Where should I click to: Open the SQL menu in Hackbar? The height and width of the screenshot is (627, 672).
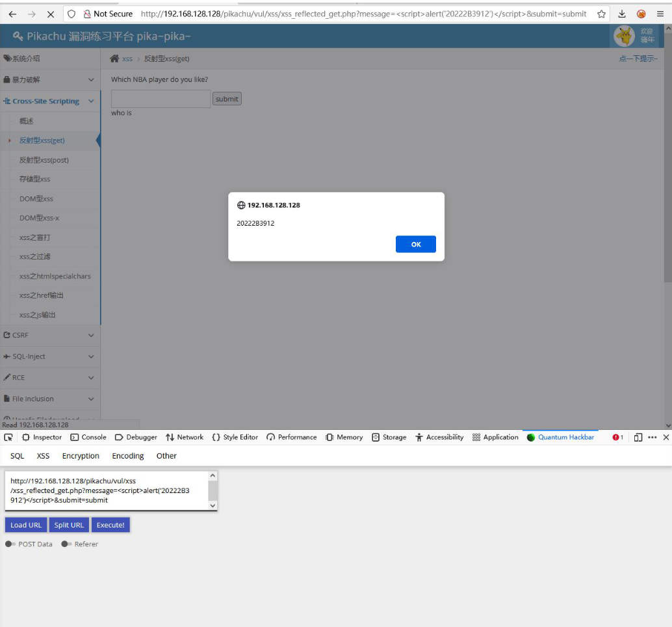(17, 456)
